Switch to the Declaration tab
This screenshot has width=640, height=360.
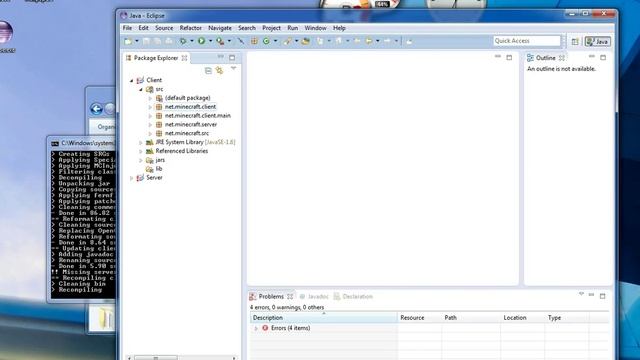(x=353, y=296)
